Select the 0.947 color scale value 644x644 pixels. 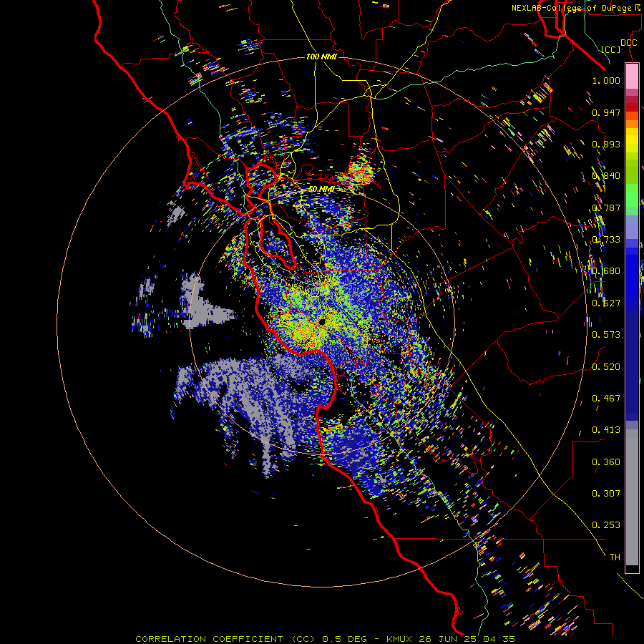pyautogui.click(x=606, y=112)
